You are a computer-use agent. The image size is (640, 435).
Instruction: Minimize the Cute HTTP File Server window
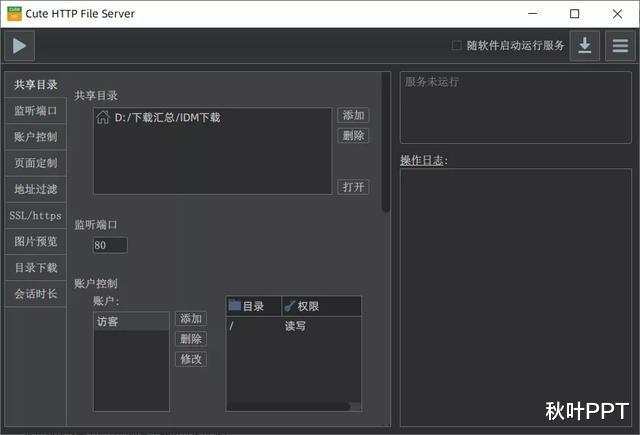(533, 14)
